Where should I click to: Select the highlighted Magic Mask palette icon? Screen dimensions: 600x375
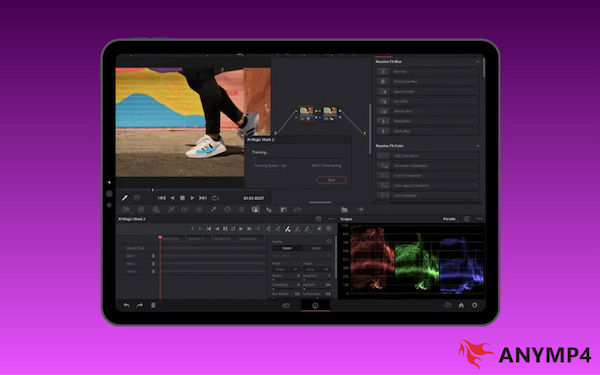pyautogui.click(x=255, y=209)
